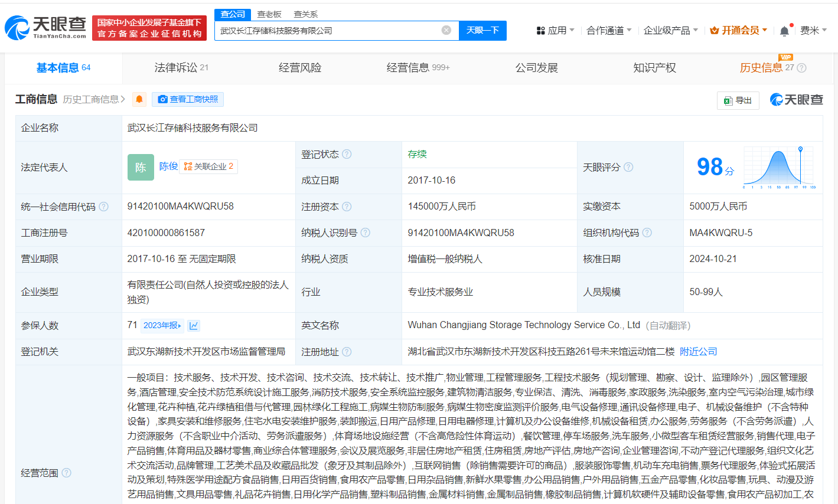Open the 知识产权 tab

tap(654, 68)
